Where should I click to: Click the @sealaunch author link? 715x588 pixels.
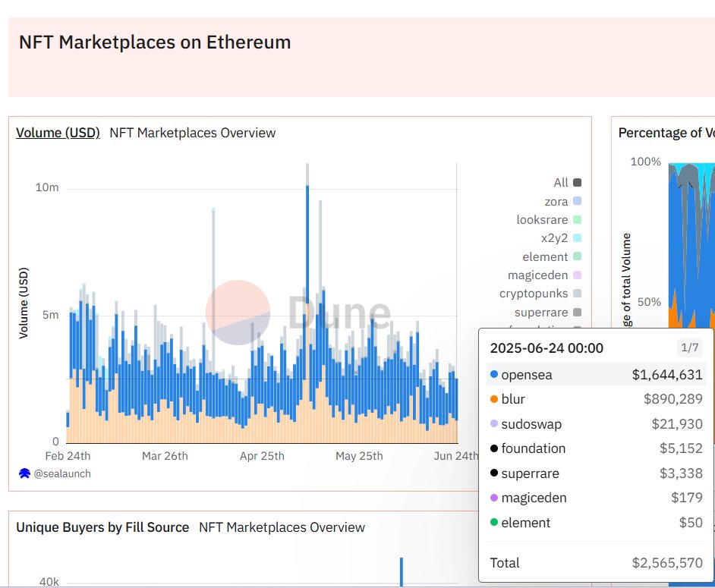point(62,473)
